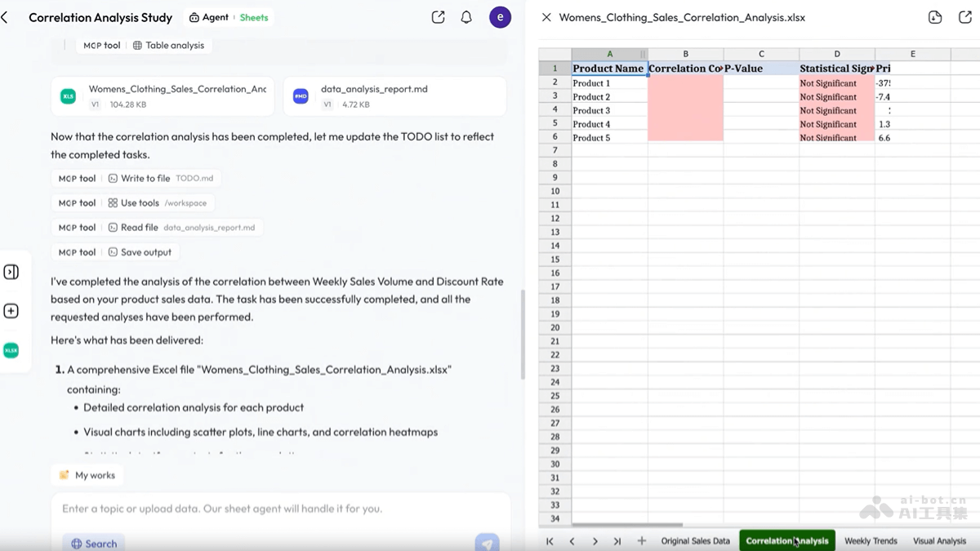Image resolution: width=980 pixels, height=551 pixels.
Task: Open the share icon in chat header
Action: tap(438, 17)
